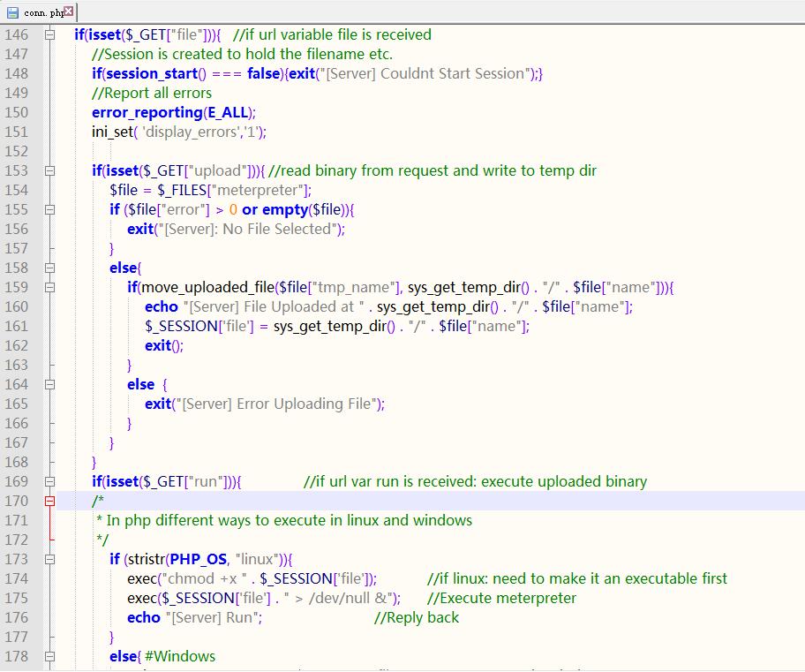Screen dimensions: 805x672
Task: Click the "meterpreter" string on line 154
Action: [257, 191]
